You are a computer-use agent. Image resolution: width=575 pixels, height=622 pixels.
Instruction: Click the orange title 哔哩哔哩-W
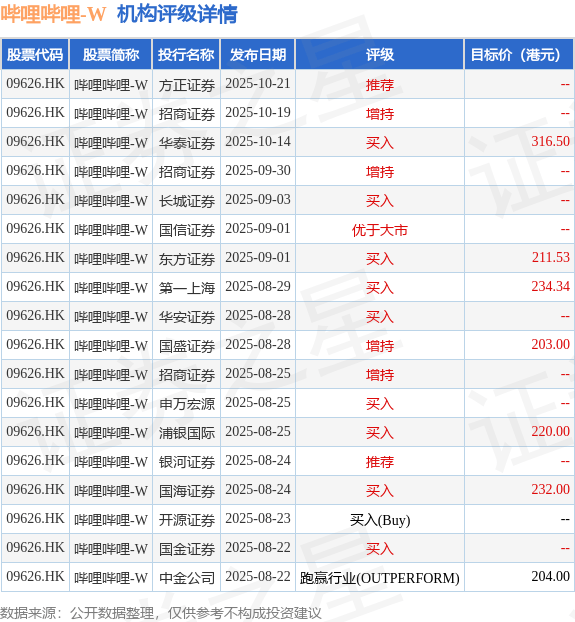[x=53, y=14]
